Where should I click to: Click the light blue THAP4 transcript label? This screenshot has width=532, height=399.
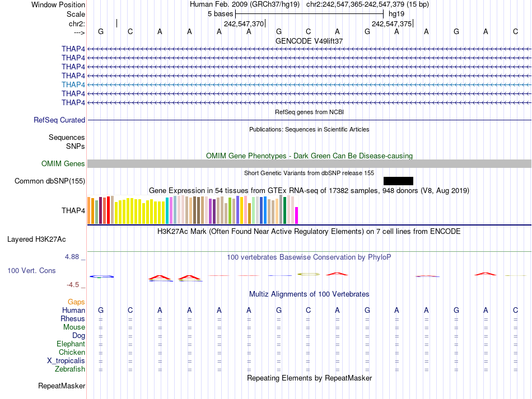[x=73, y=85]
